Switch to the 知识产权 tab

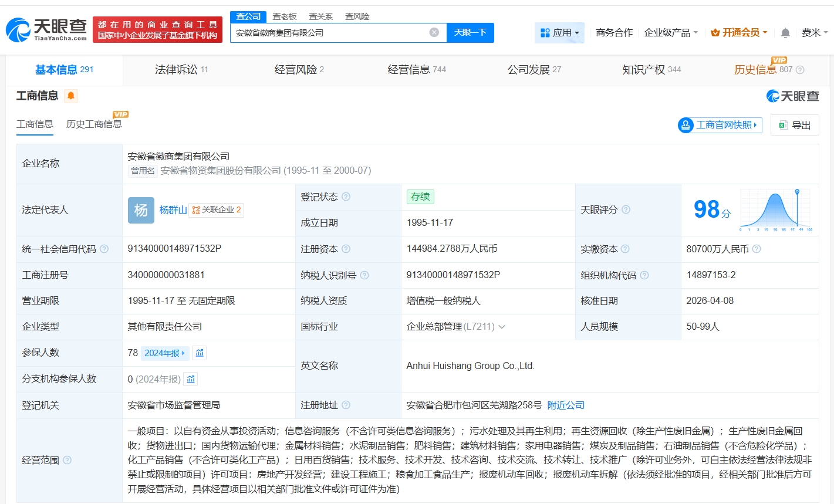[651, 70]
